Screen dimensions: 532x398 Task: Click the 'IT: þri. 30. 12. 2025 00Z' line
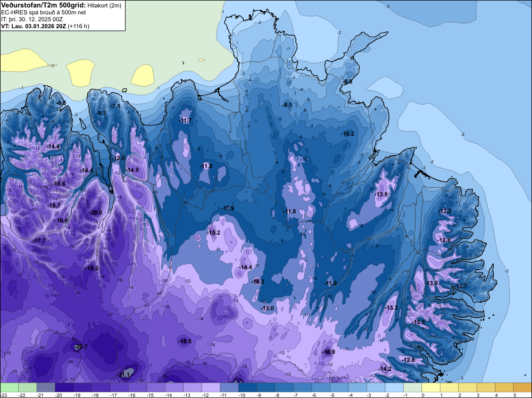(x=32, y=19)
